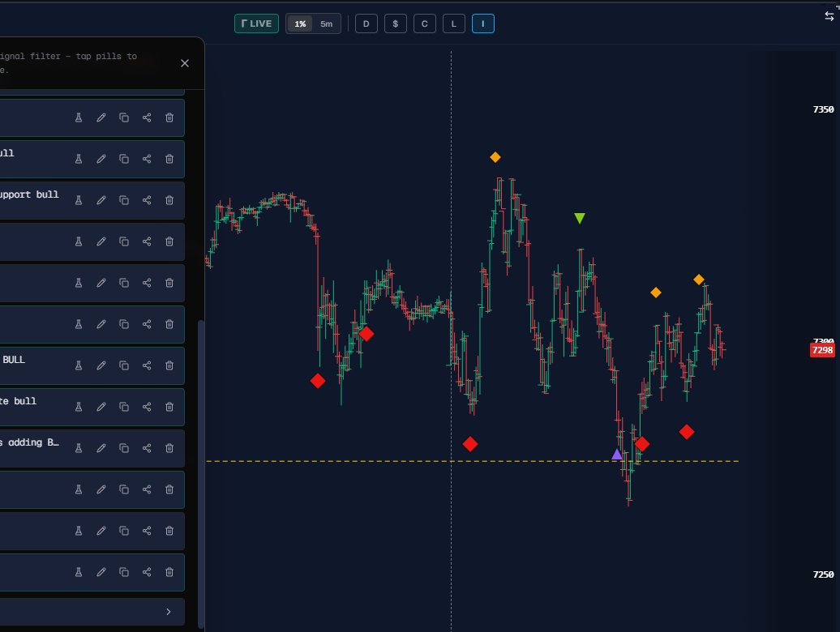Toggle the highlighted I toolbar button

point(483,23)
